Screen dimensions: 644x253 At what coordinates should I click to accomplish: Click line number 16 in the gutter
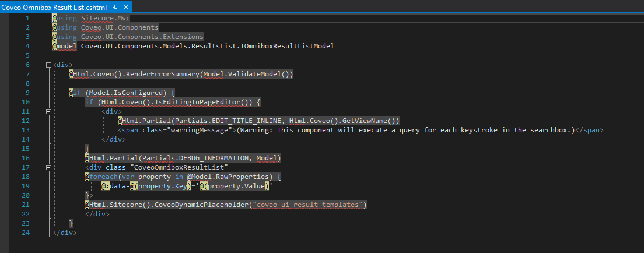(x=26, y=158)
